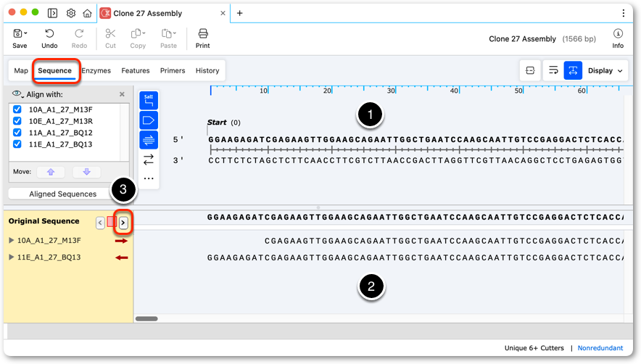Image resolution: width=641 pixels, height=364 pixels.
Task: Go to next mismatch with right chevron
Action: (123, 223)
